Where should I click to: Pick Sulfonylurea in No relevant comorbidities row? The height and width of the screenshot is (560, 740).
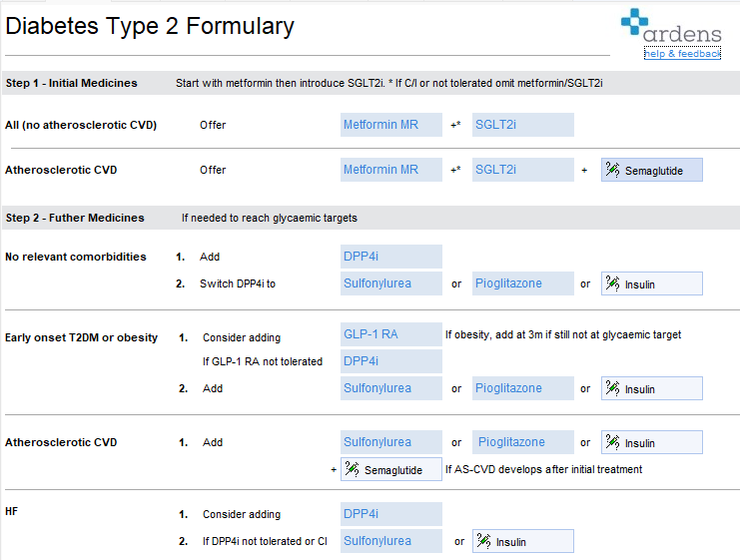click(x=390, y=283)
